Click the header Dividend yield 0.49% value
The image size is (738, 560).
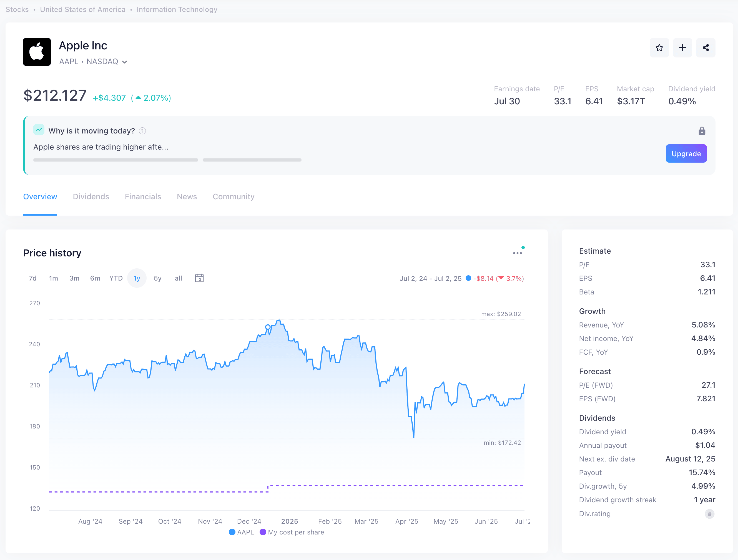(682, 101)
